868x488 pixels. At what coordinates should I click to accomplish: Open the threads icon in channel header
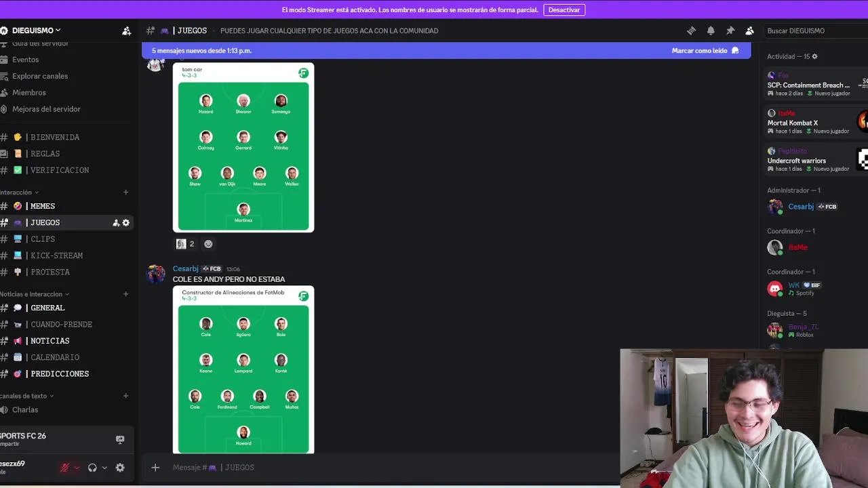[691, 30]
